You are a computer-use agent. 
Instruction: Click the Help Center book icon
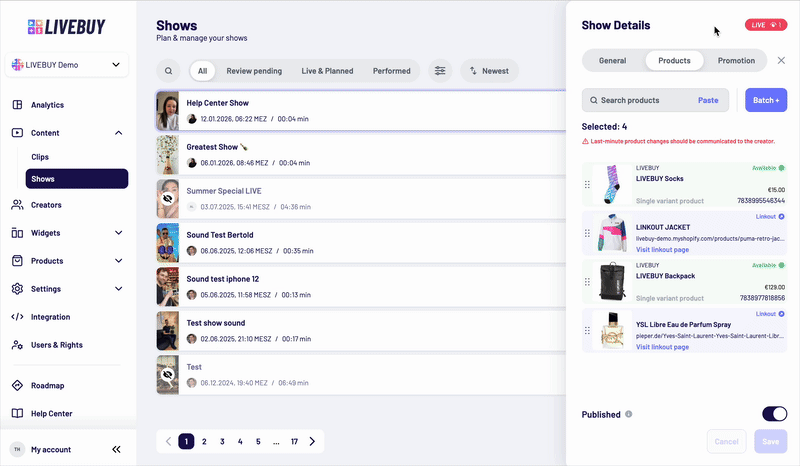tap(17, 413)
